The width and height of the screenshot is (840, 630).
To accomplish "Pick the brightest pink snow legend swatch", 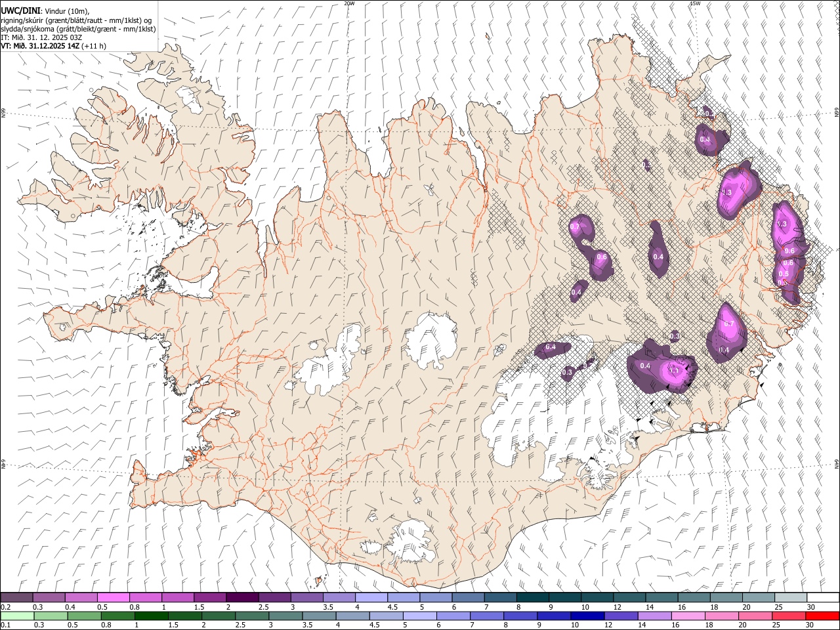I will pyautogui.click(x=113, y=597).
